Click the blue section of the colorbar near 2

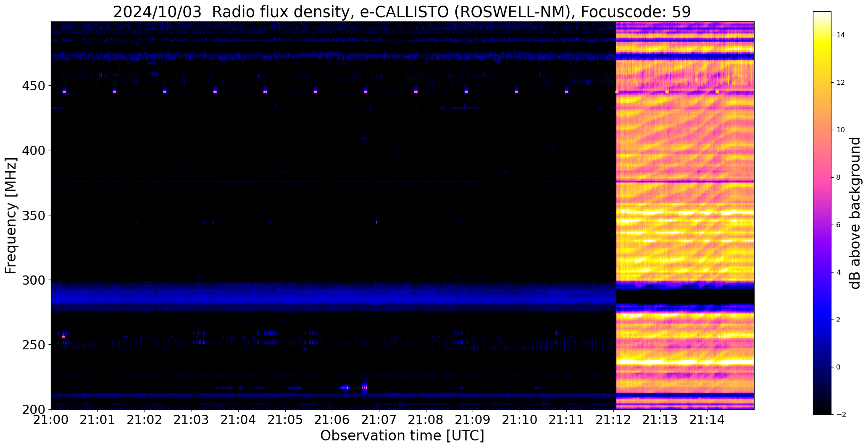[x=822, y=320]
